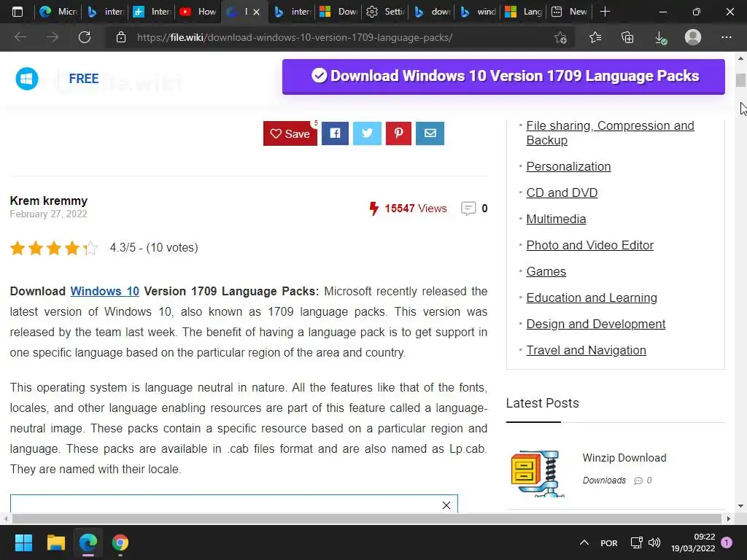Open the network status tray icon
Image resolution: width=747 pixels, height=560 pixels.
coord(636,542)
